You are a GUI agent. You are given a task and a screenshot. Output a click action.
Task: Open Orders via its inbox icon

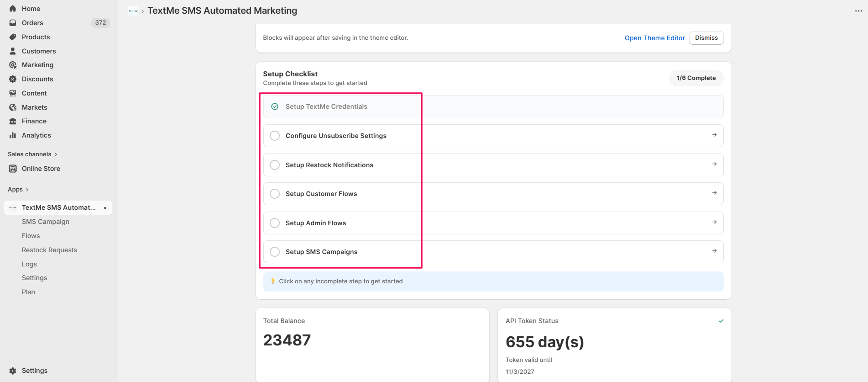pos(13,23)
